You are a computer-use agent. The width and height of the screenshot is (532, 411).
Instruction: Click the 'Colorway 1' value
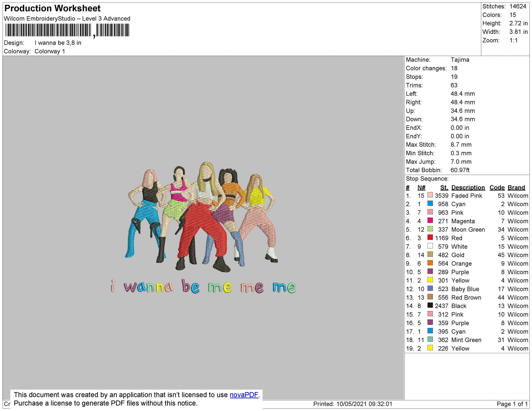[50, 51]
